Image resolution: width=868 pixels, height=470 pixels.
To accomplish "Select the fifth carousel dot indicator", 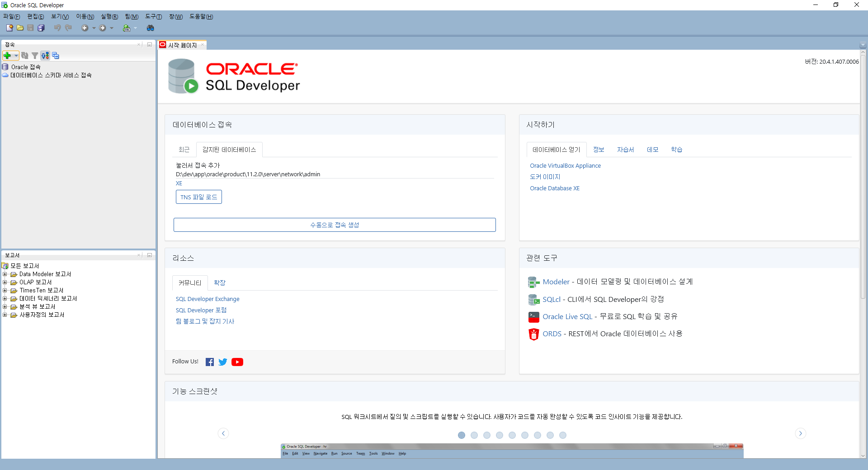I will click(512, 435).
